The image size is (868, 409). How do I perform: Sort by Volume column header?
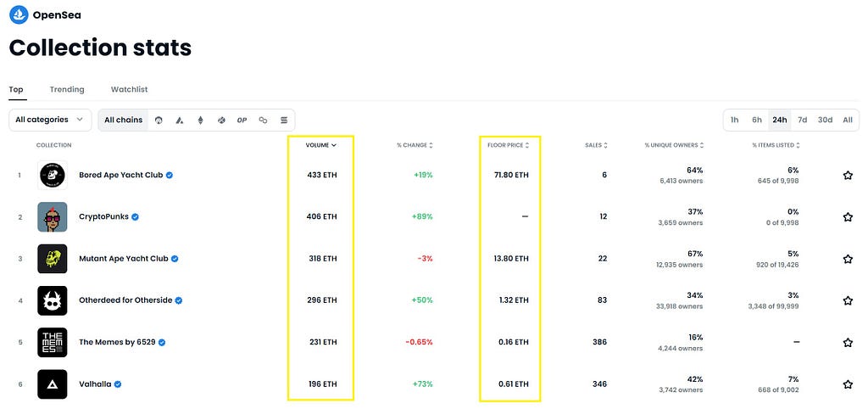coord(321,145)
